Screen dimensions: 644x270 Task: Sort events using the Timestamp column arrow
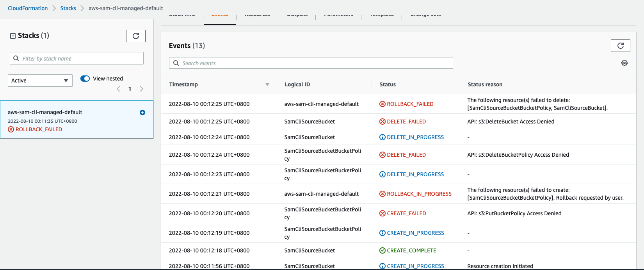[267, 84]
